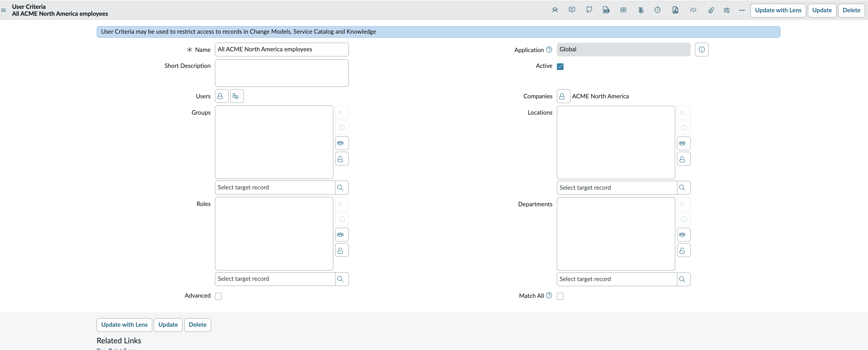Click the Application help question mark icon
The height and width of the screenshot is (350, 868).
click(549, 50)
